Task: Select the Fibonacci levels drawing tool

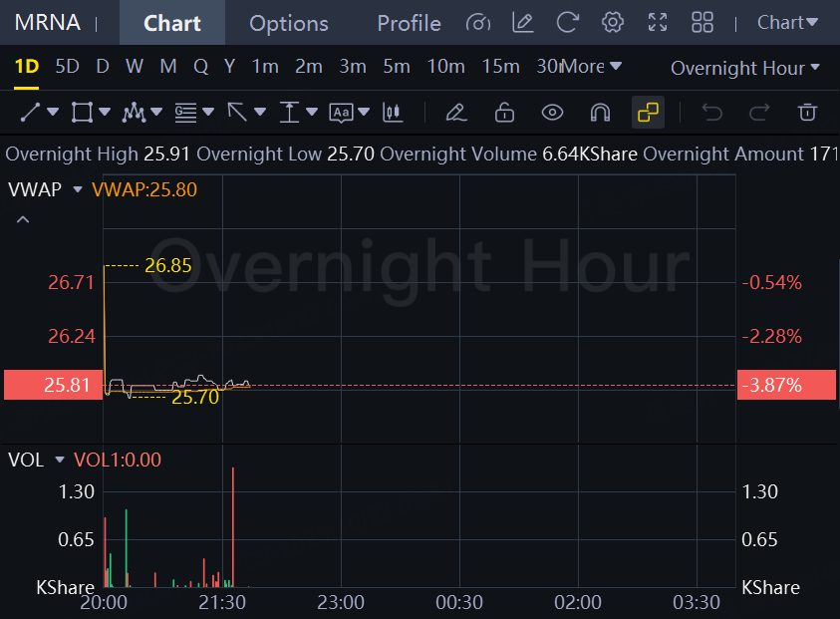Action: (x=185, y=113)
